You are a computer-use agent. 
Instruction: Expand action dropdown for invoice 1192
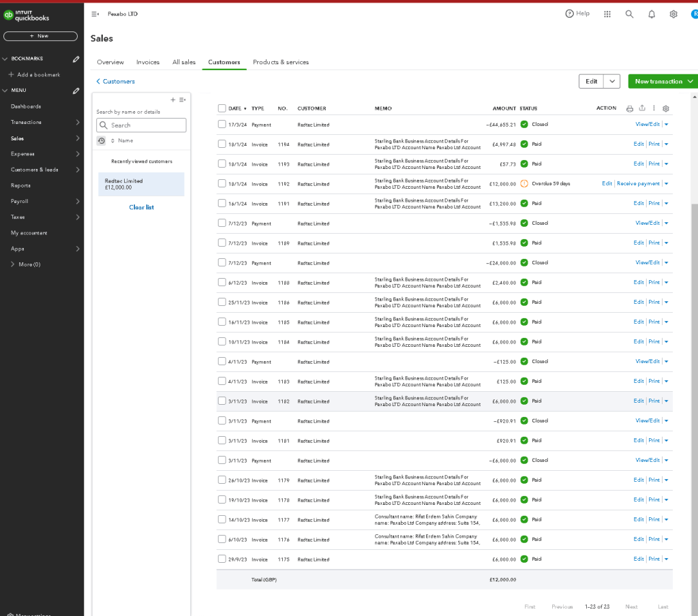point(666,184)
